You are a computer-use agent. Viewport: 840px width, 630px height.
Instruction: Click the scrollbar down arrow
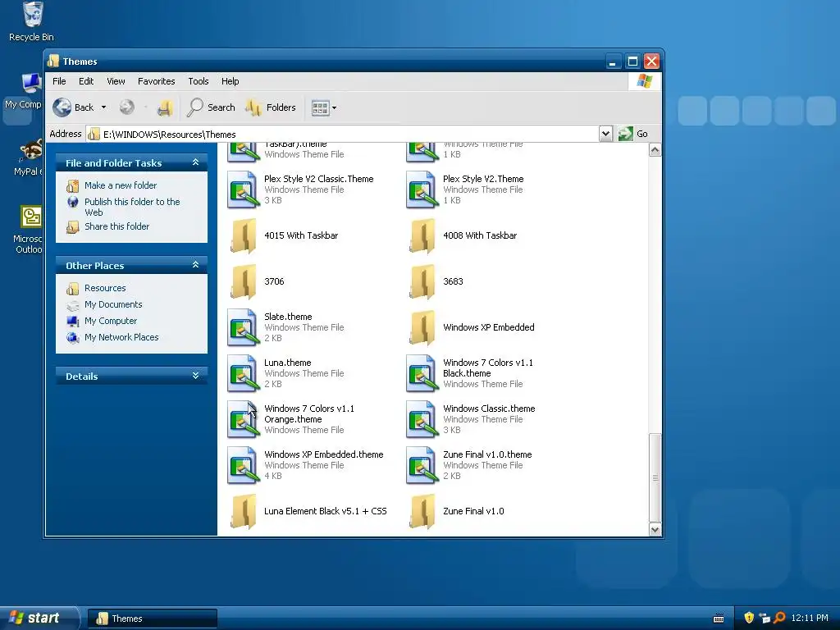(x=655, y=530)
